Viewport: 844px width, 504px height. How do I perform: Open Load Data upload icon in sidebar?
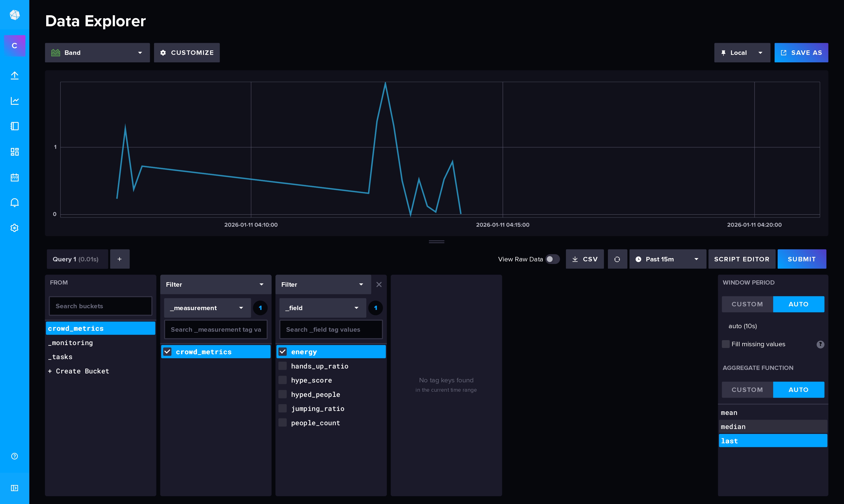(x=14, y=75)
